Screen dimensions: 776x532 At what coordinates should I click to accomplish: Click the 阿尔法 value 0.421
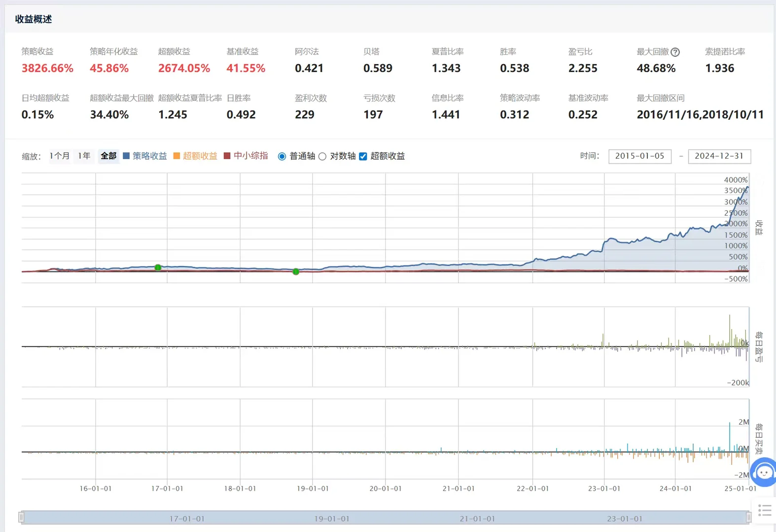[309, 68]
